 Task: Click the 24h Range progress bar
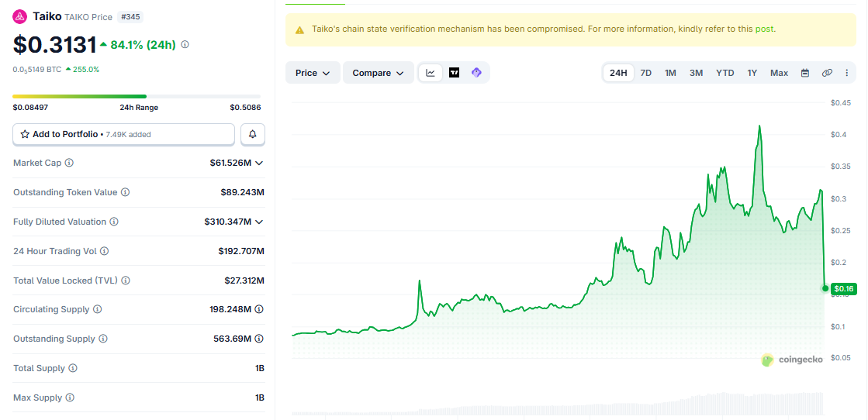[137, 96]
